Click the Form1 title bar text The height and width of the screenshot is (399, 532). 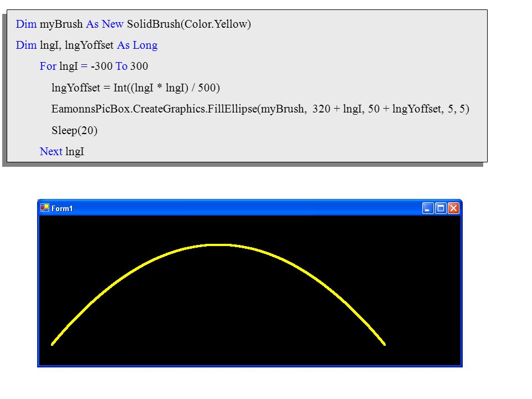[x=62, y=208]
